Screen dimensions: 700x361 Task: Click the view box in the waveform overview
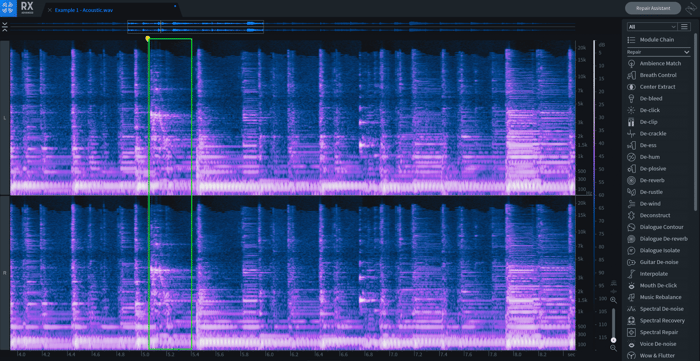(x=195, y=27)
